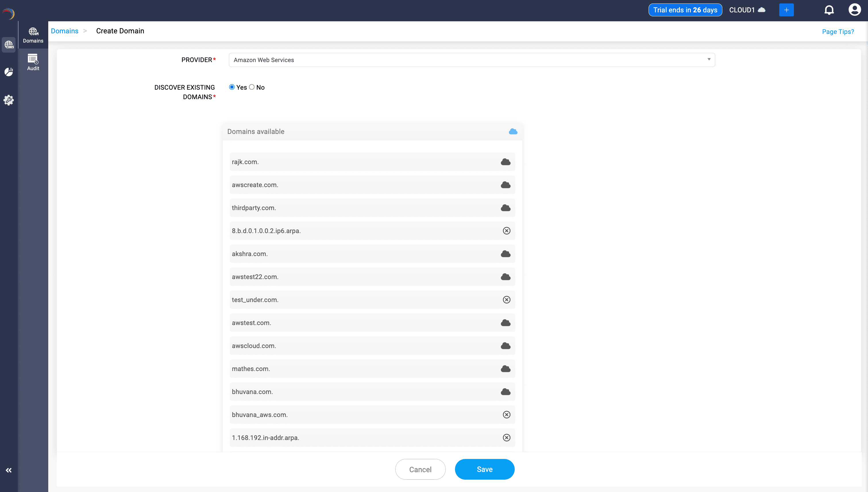Click the Save button
The width and height of the screenshot is (868, 492).
coord(484,469)
